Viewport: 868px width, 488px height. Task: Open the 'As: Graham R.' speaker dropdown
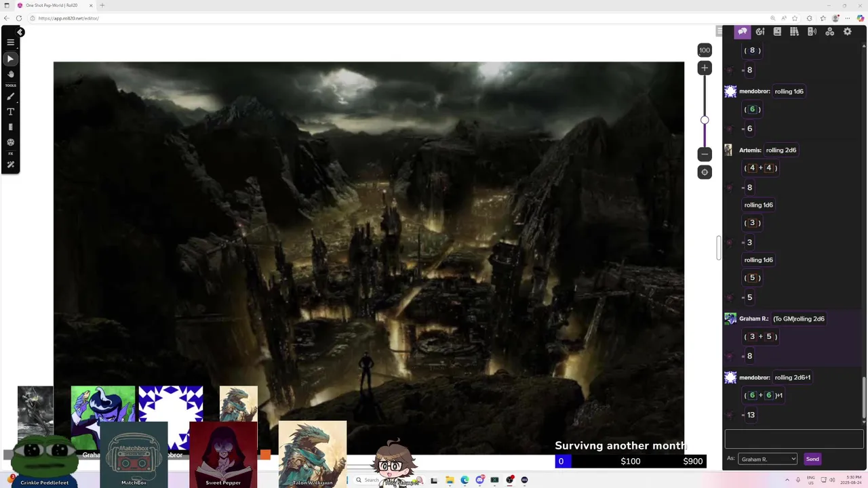pos(767,459)
